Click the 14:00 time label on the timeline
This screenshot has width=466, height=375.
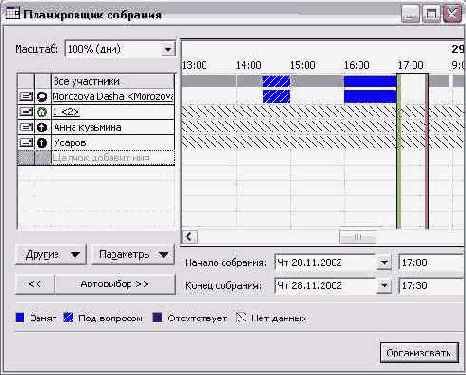pos(249,65)
